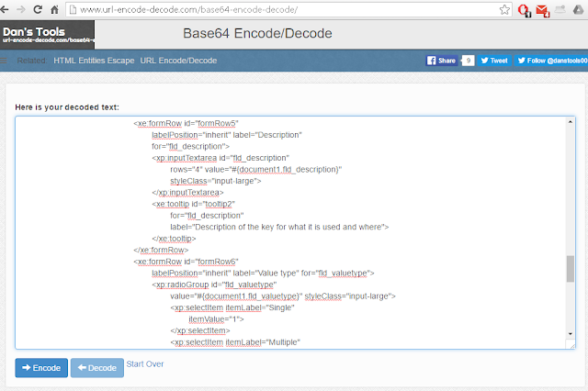Follow @danstools00 on Twitter

pyautogui.click(x=551, y=61)
